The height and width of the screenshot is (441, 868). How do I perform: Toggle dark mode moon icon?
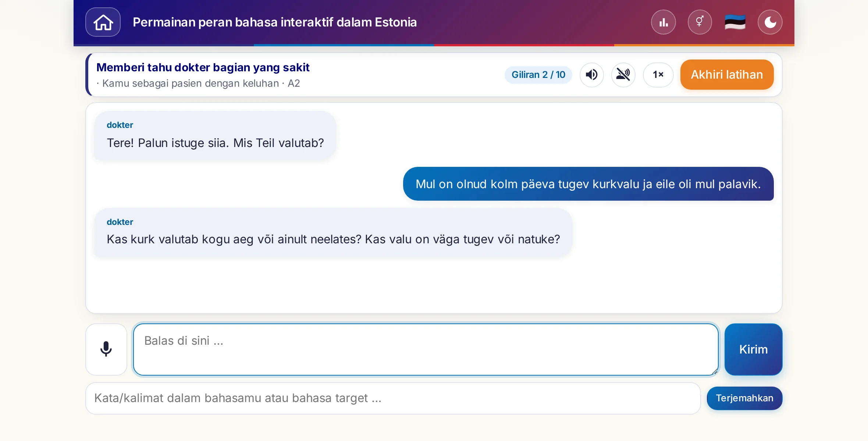click(x=770, y=22)
